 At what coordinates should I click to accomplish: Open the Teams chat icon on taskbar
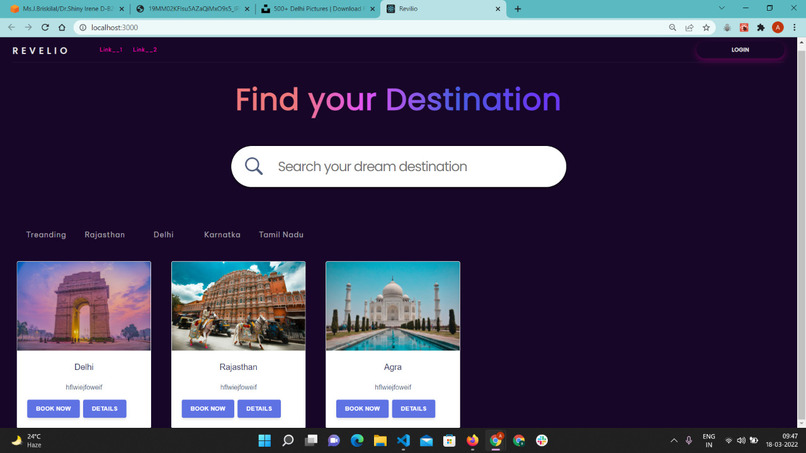click(334, 441)
